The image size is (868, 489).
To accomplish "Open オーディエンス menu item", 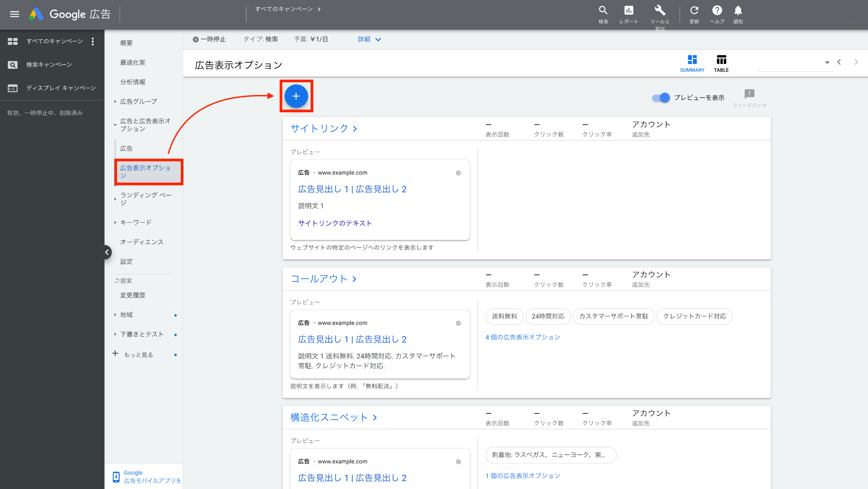I will point(142,242).
